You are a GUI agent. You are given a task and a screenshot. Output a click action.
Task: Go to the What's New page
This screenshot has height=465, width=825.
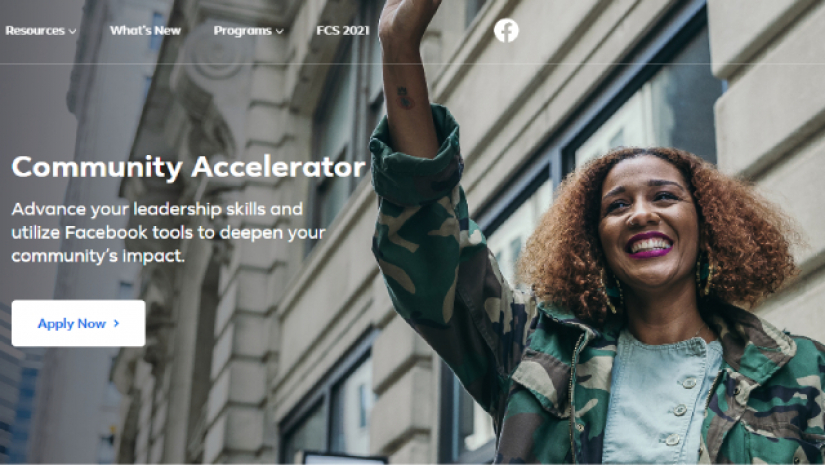coord(145,31)
